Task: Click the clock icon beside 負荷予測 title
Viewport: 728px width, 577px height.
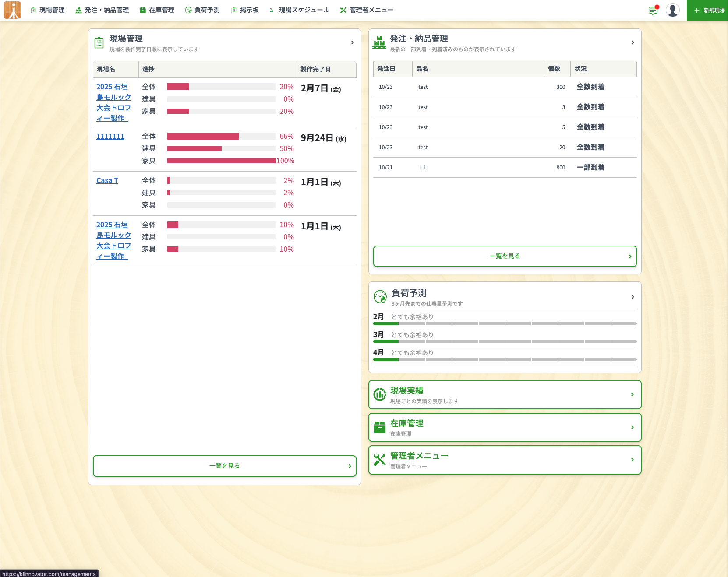Action: [380, 297]
